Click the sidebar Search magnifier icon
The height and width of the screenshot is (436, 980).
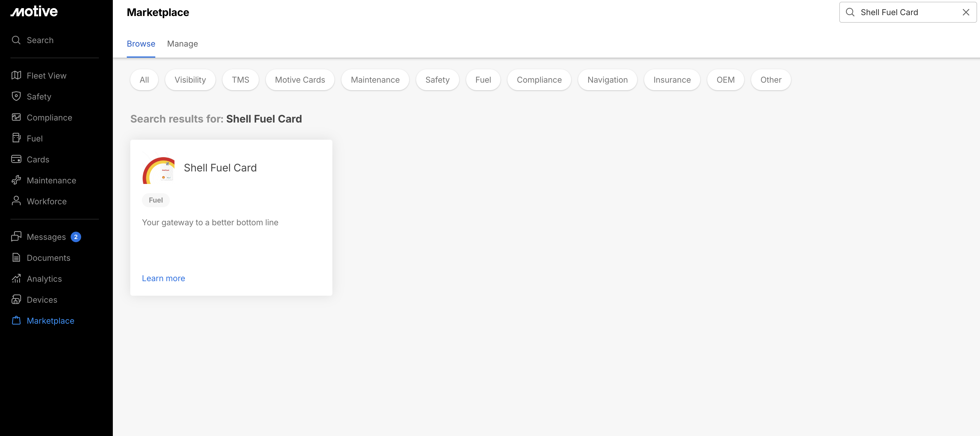coord(16,40)
